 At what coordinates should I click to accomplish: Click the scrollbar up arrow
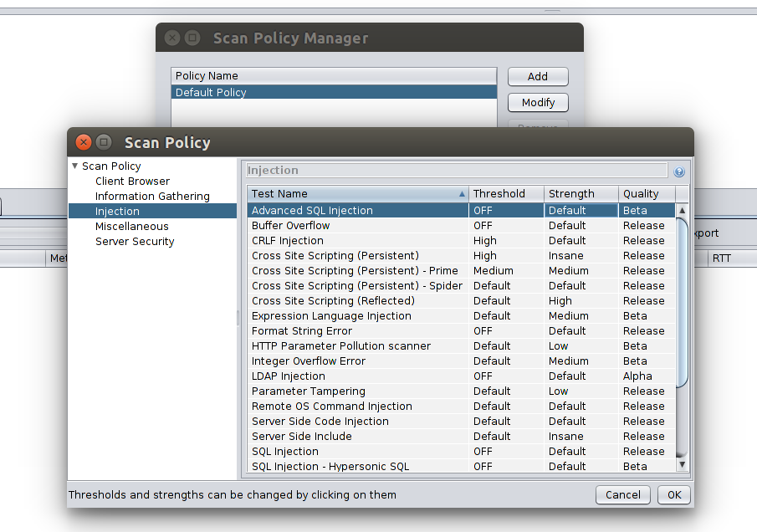[x=682, y=210]
